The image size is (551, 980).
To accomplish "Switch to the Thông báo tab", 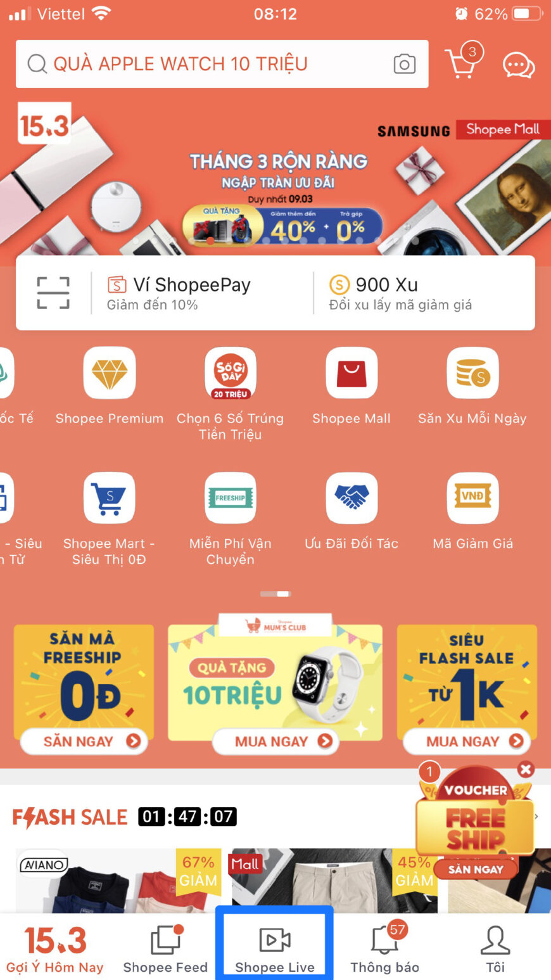I will [x=385, y=948].
